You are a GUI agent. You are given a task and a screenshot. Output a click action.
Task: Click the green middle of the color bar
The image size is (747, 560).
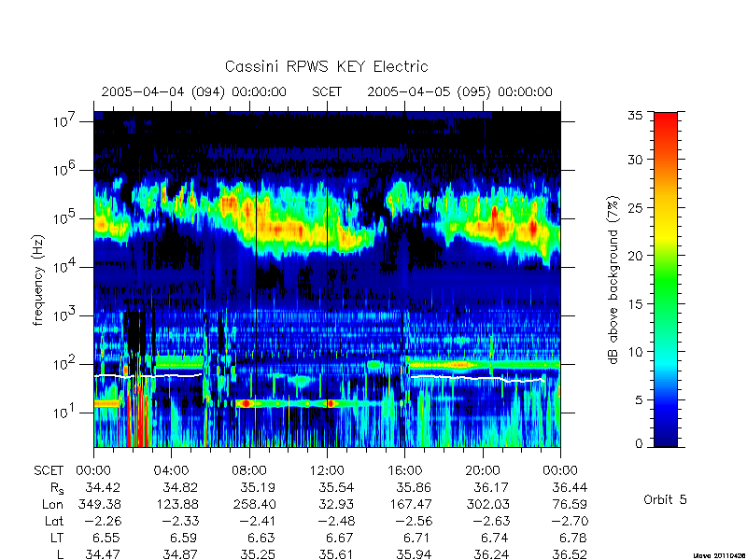point(666,281)
